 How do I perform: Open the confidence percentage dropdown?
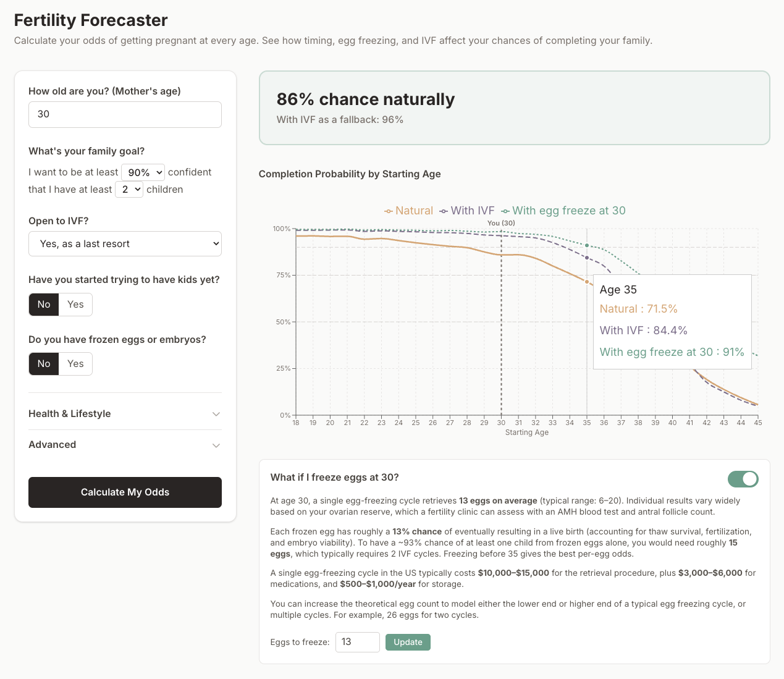pyautogui.click(x=143, y=172)
